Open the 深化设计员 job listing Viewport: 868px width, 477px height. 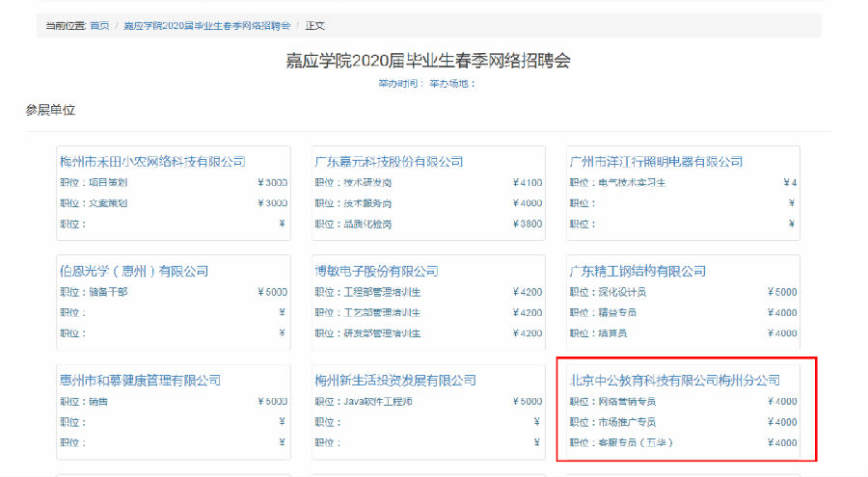tap(623, 291)
